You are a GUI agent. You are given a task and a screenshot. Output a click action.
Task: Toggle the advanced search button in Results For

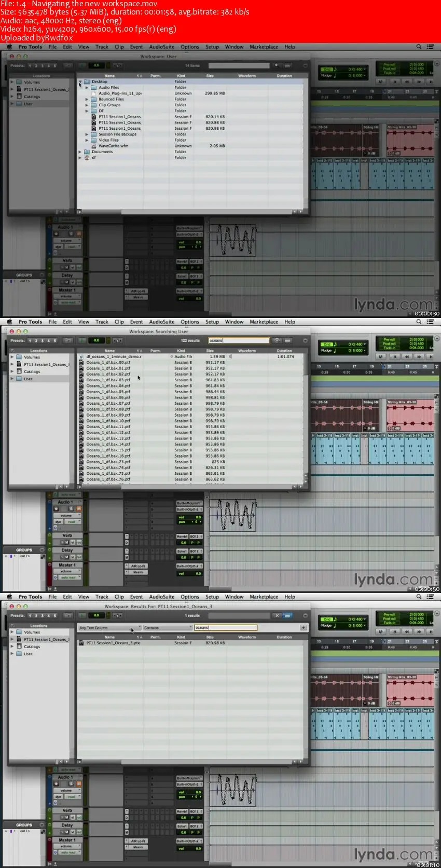[x=287, y=615]
